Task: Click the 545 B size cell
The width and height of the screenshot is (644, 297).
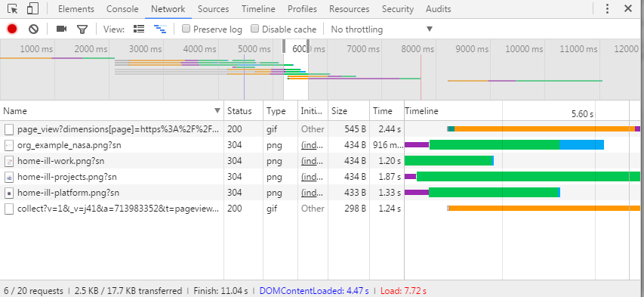Action: click(356, 129)
